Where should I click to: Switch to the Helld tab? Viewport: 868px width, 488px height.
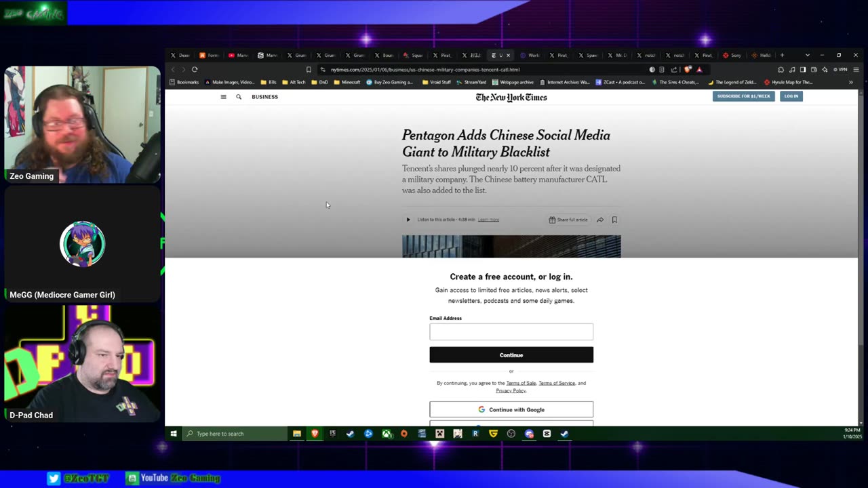click(x=762, y=55)
